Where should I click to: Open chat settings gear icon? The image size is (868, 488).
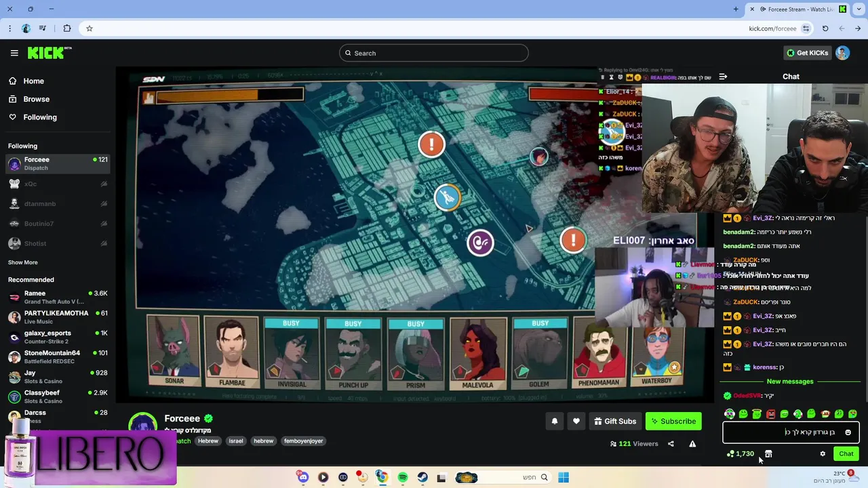coord(823,454)
